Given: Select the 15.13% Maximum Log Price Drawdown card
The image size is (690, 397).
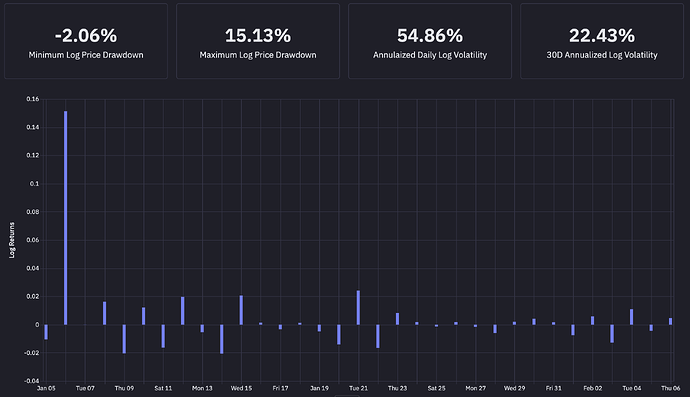Looking at the screenshot, I should (x=258, y=41).
